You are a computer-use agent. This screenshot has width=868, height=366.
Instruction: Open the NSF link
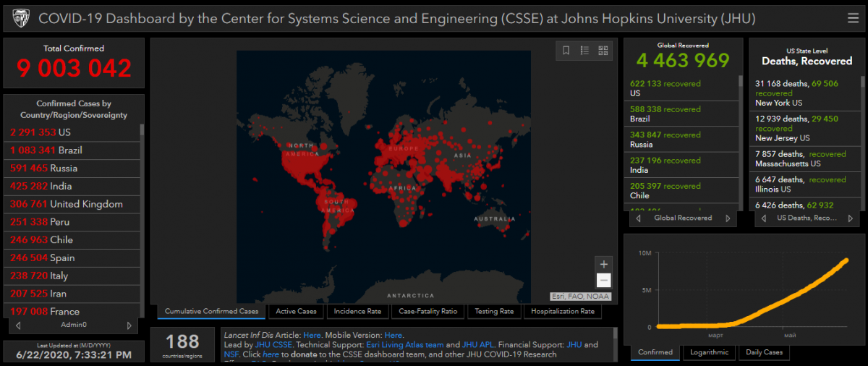click(x=233, y=354)
